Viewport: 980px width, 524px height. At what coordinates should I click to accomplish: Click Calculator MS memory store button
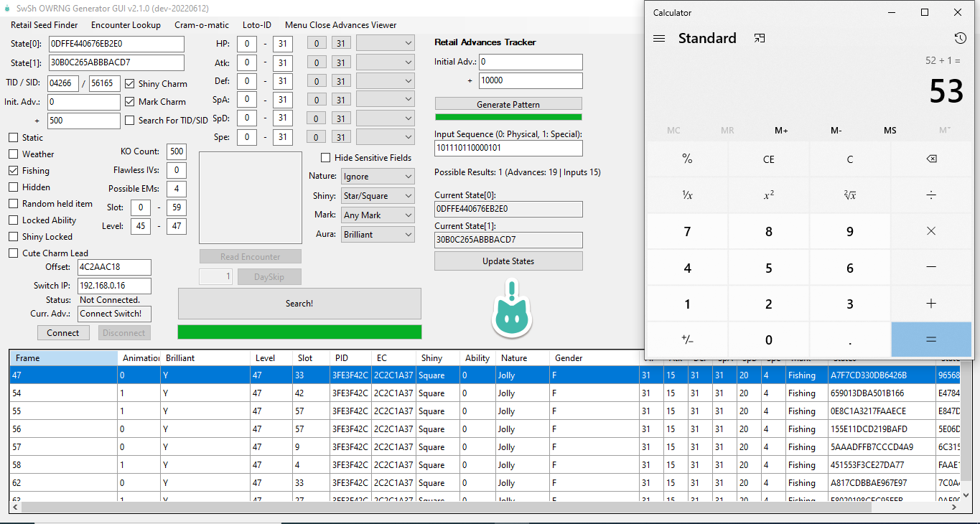890,131
